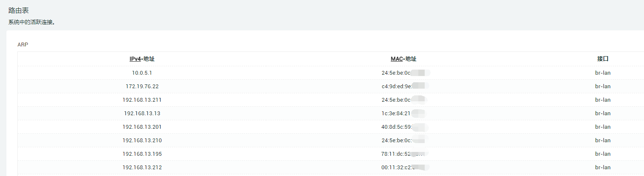Click the MAC address starting with 1c:3e:84
The image size is (644, 176).
tap(404, 113)
